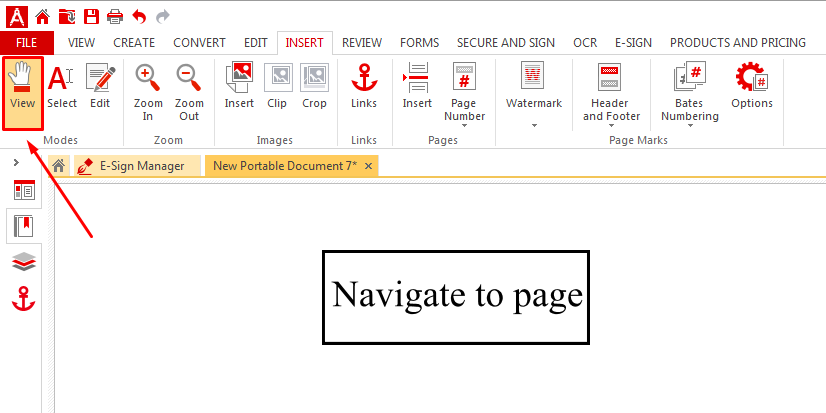Open Bates Numbering Options gear

click(752, 86)
